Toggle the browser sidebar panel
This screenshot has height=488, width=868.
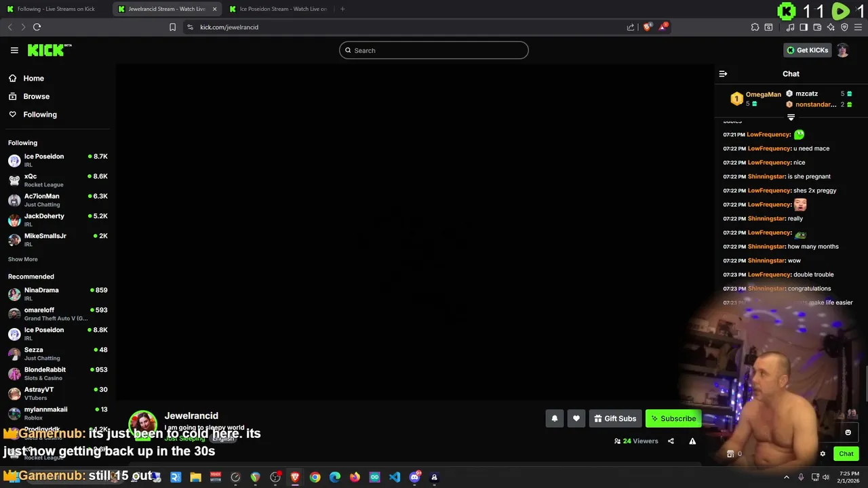(804, 27)
